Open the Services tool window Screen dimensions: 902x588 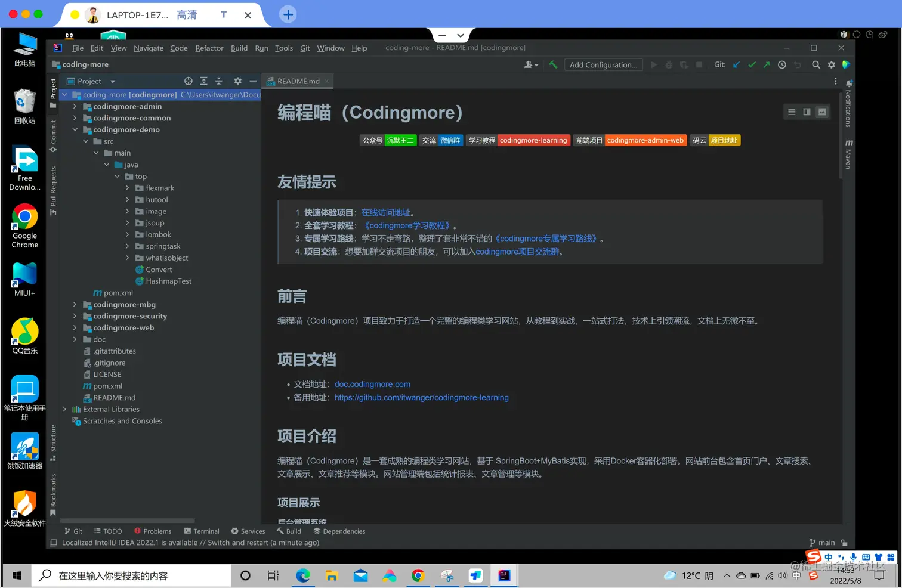pyautogui.click(x=248, y=531)
